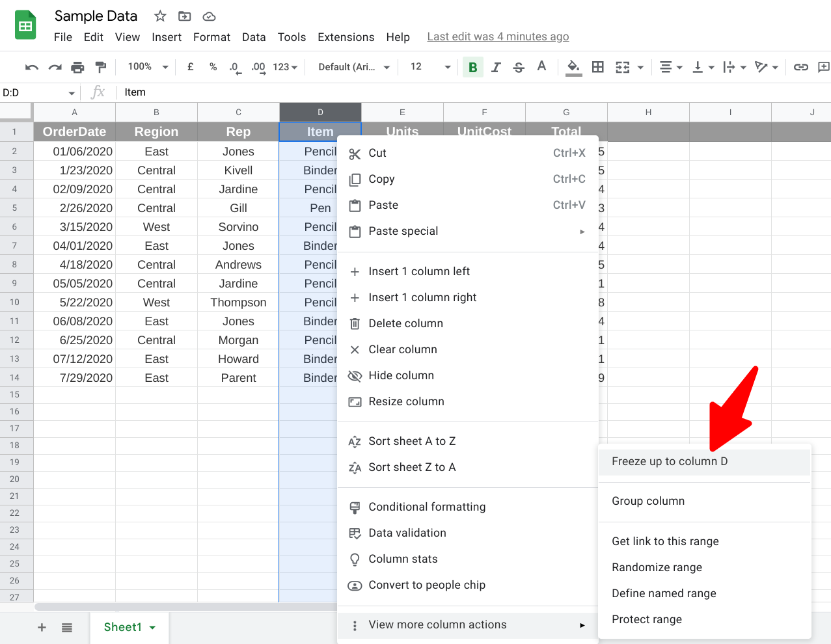The image size is (831, 644).
Task: Toggle italic formatting
Action: point(495,66)
